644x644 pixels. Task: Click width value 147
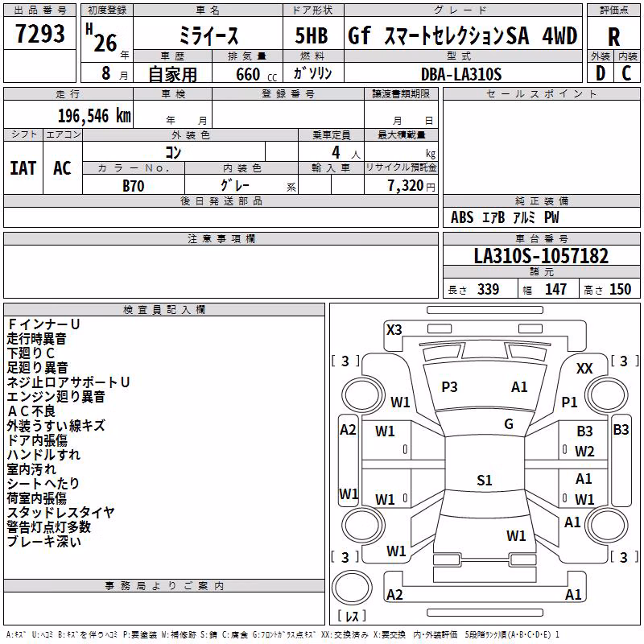pos(555,289)
